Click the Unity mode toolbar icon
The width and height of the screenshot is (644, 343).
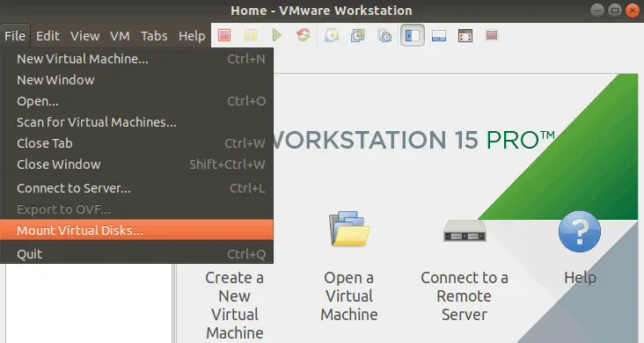pyautogui.click(x=492, y=35)
